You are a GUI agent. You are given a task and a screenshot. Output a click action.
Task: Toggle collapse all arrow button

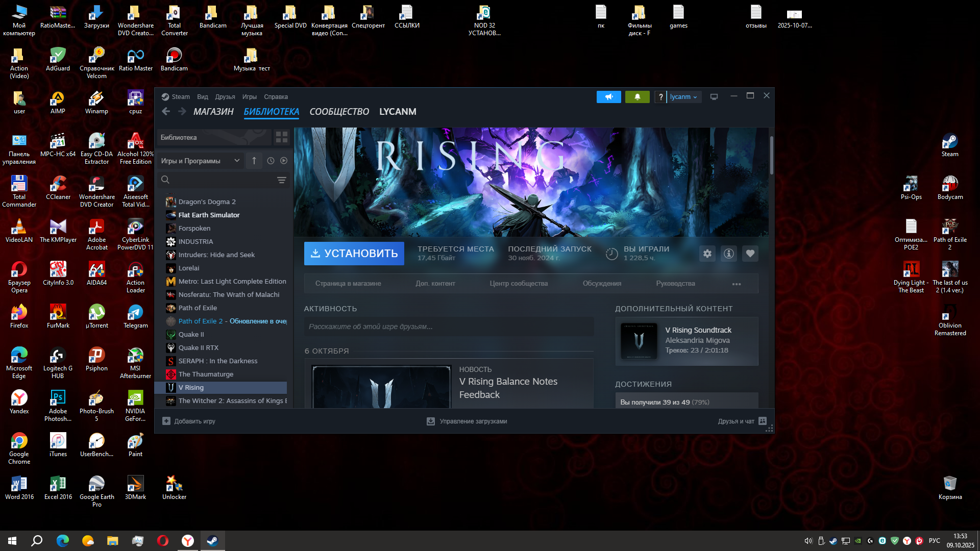(254, 161)
